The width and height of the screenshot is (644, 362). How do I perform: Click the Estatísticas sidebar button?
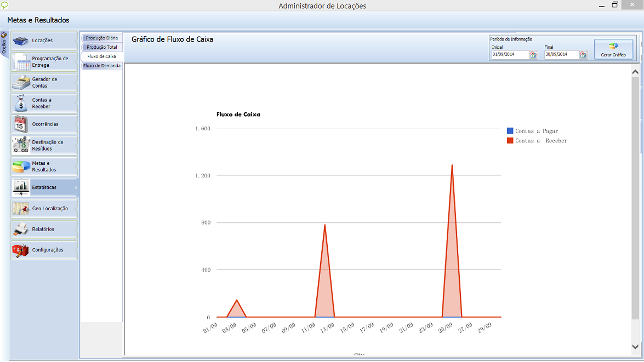pos(44,187)
